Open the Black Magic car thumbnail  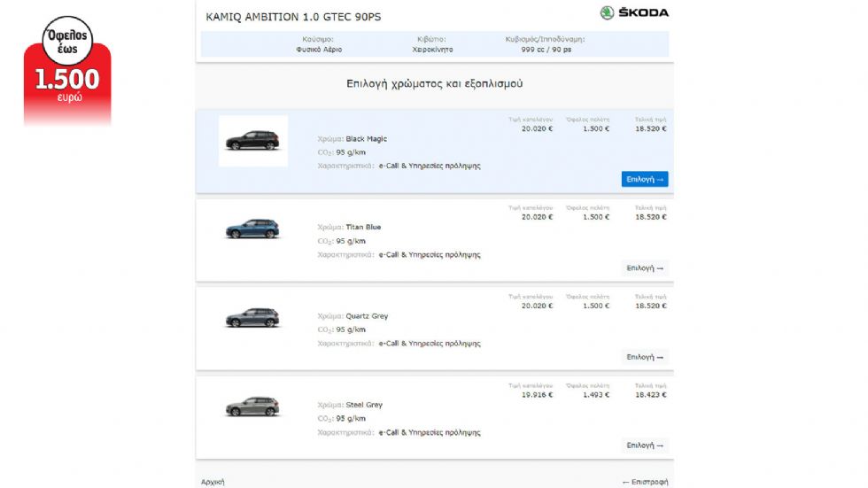(253, 141)
